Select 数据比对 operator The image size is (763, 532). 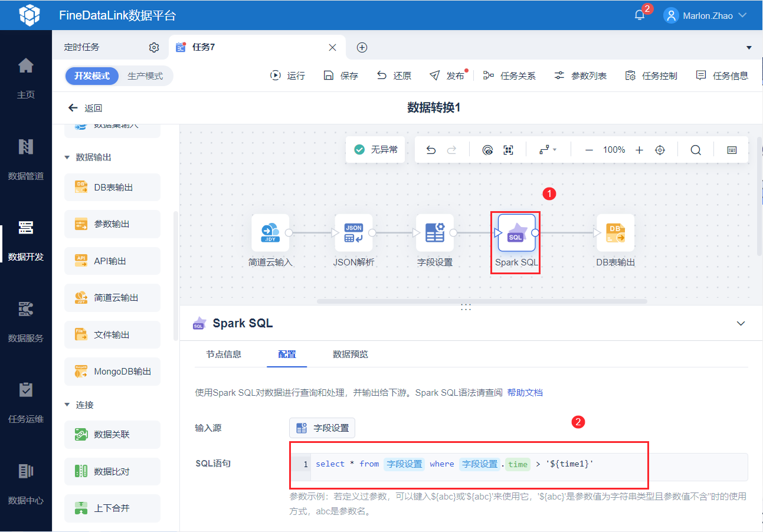[112, 471]
